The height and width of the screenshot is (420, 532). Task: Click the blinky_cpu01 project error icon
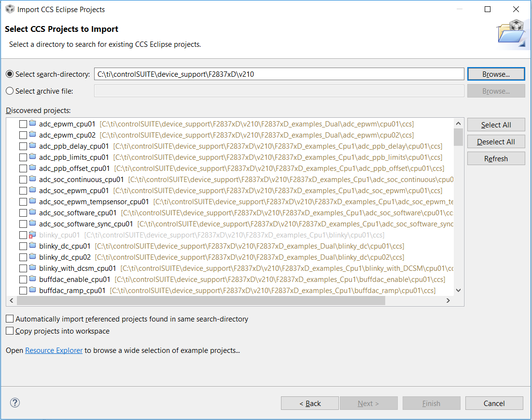32,235
